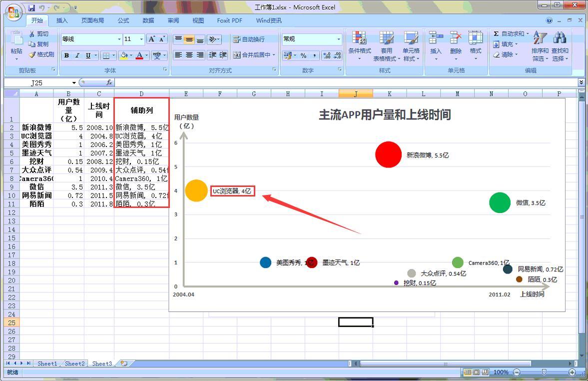Expand the formula bar chevron
This screenshot has width=588, height=381.
point(581,82)
